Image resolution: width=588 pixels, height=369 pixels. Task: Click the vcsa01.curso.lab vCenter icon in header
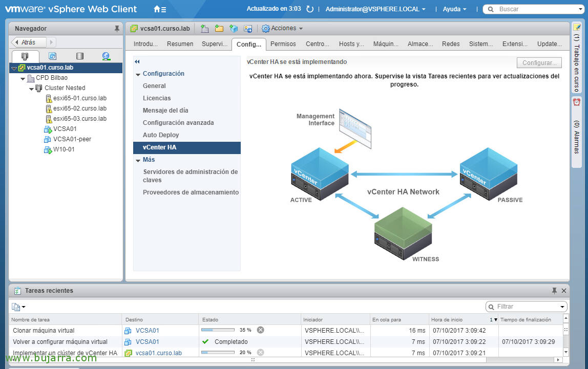[134, 29]
